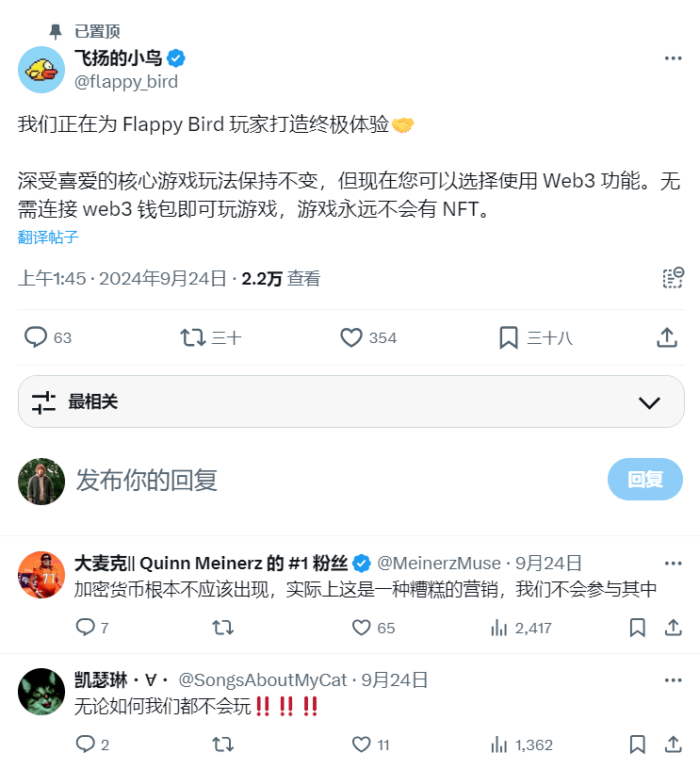Viewport: 700px width, 769px height.
Task: Open the Flappy Bird profile avatar
Action: coord(41,70)
